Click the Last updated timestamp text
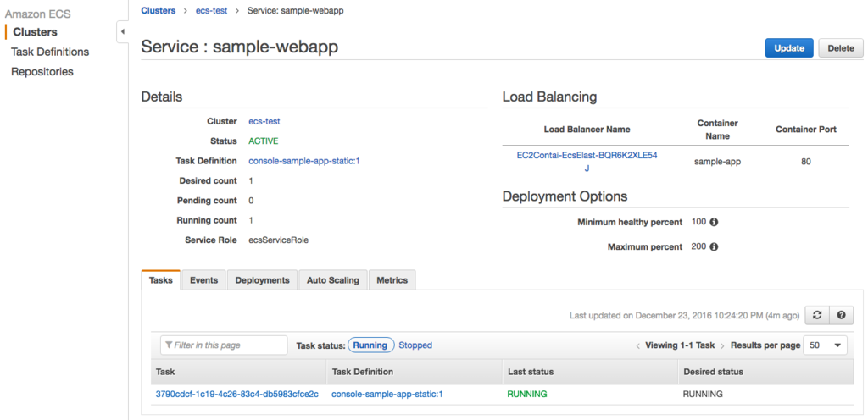 point(684,316)
